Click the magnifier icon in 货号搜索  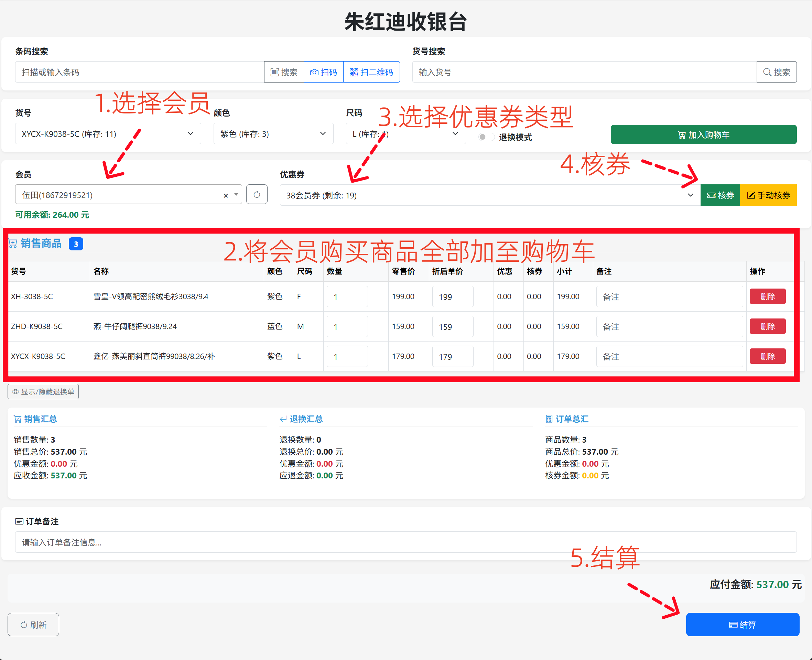(768, 72)
